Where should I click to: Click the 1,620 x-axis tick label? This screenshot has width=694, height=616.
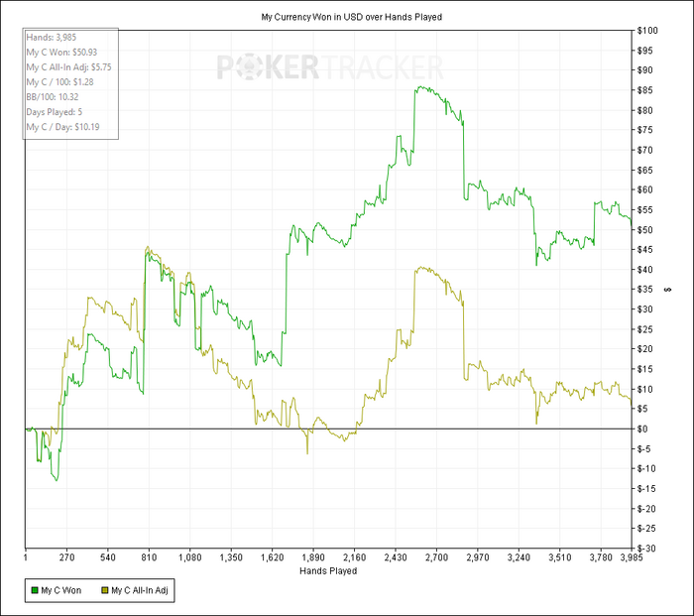273,557
